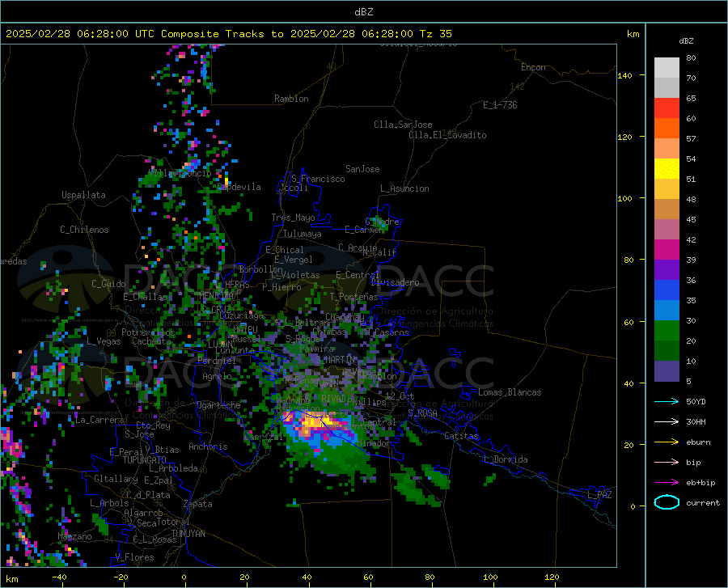Click the 'current' legend label

[703, 502]
